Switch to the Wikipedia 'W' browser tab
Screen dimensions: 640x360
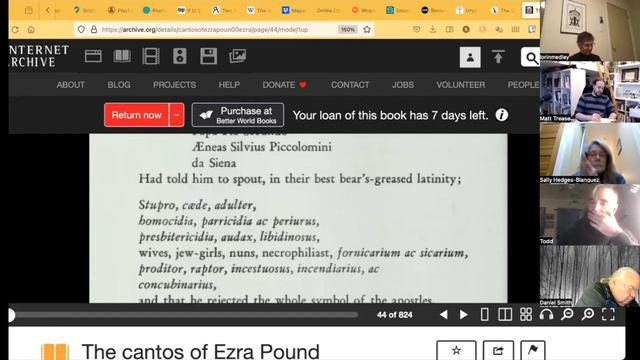[258, 10]
